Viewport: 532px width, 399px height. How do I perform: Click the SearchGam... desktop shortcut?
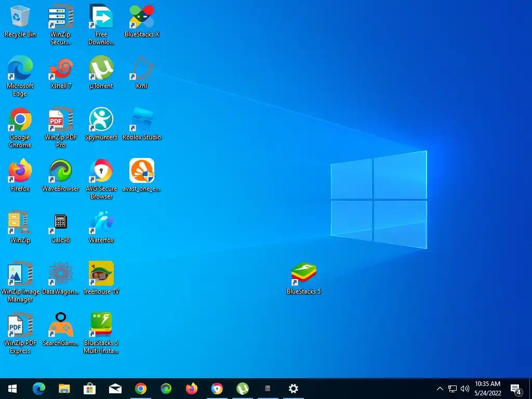coord(60,330)
